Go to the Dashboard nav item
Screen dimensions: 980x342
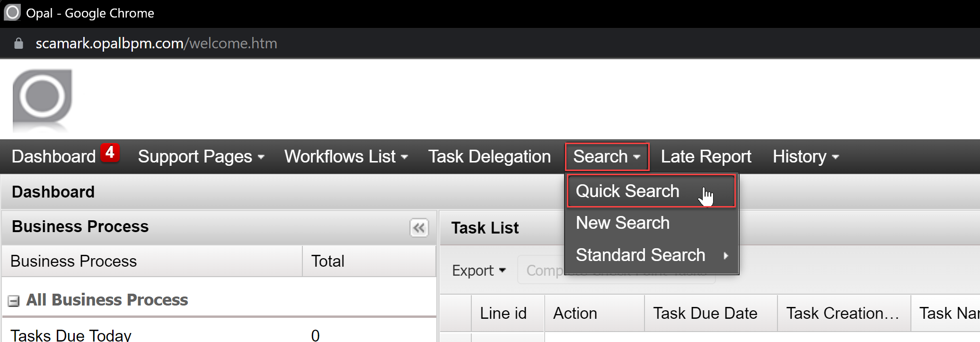click(x=53, y=157)
